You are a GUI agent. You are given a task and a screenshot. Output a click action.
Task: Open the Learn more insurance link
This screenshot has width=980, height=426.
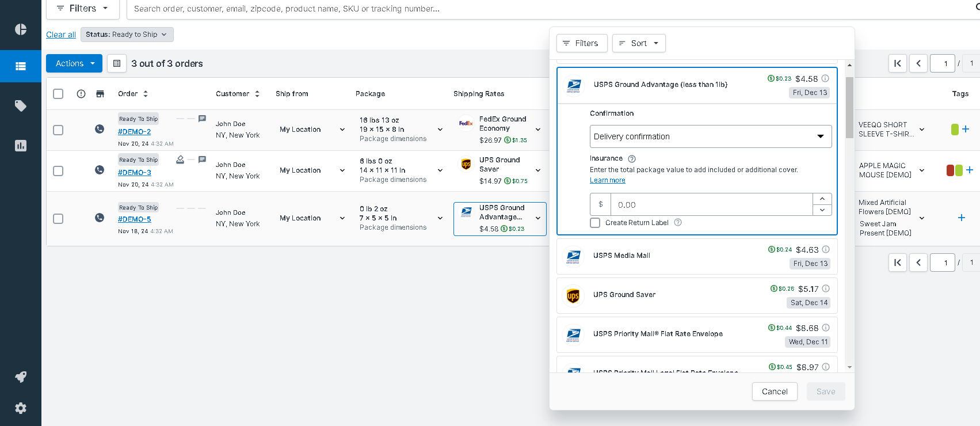pos(608,180)
